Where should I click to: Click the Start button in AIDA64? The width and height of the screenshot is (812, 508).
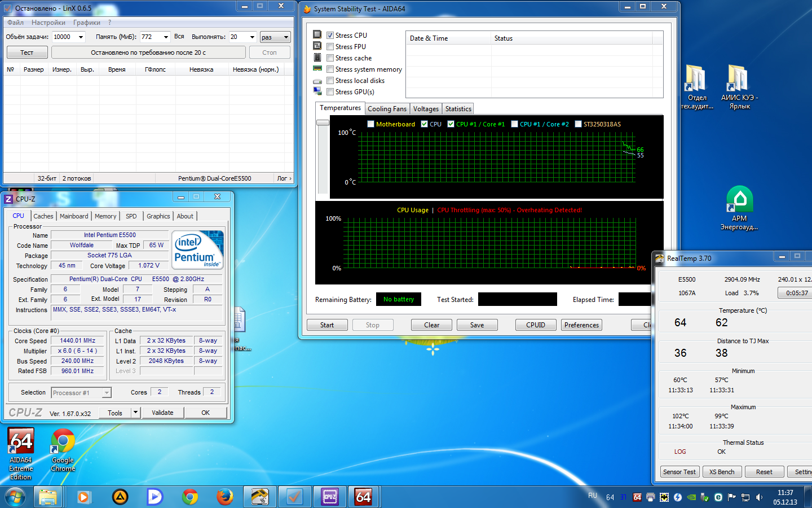[x=327, y=325]
